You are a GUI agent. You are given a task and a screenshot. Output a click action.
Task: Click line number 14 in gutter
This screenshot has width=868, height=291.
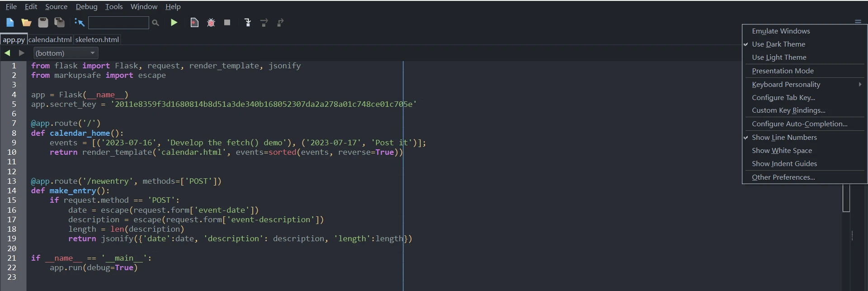[11, 191]
